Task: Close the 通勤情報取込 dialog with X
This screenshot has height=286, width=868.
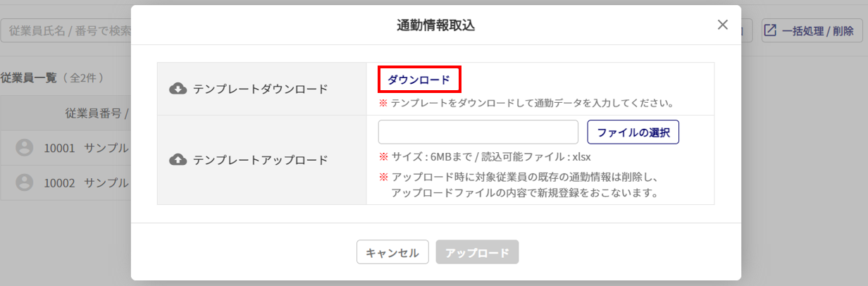Action: [722, 25]
